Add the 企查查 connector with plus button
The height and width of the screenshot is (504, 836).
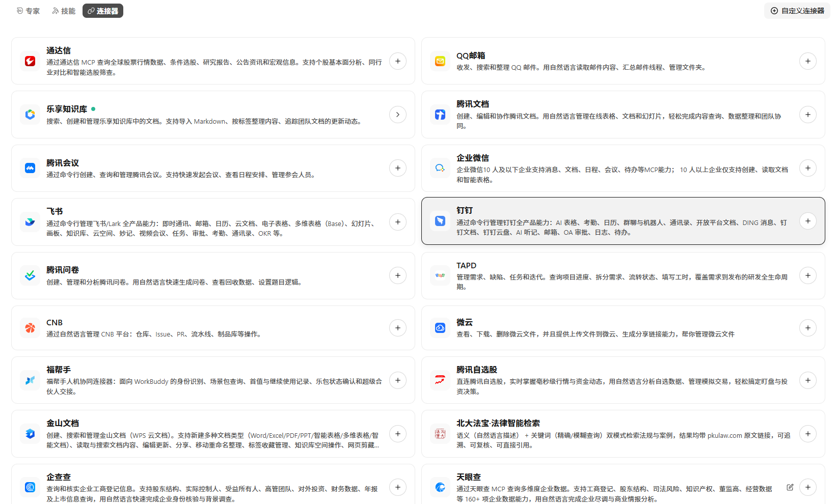click(398, 487)
